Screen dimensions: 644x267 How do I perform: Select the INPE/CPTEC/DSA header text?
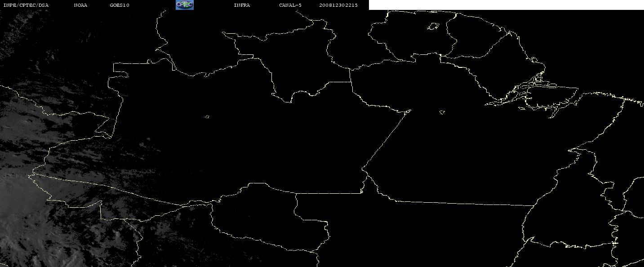pyautogui.click(x=26, y=5)
